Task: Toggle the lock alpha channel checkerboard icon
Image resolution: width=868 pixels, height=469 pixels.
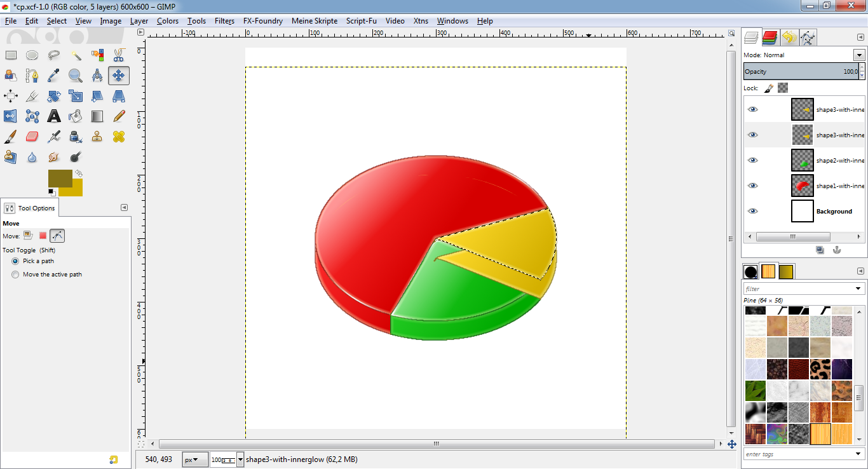Action: point(783,88)
